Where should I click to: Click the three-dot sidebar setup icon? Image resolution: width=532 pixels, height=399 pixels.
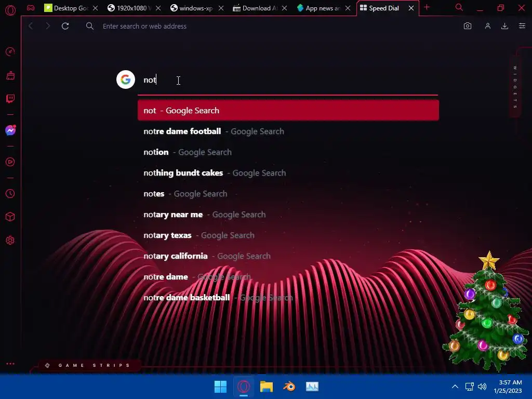coord(10,363)
